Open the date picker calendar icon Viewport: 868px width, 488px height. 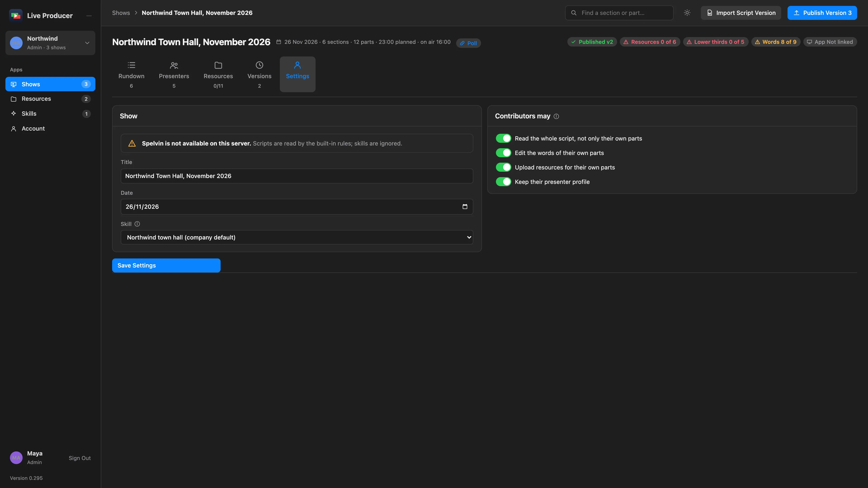(465, 207)
